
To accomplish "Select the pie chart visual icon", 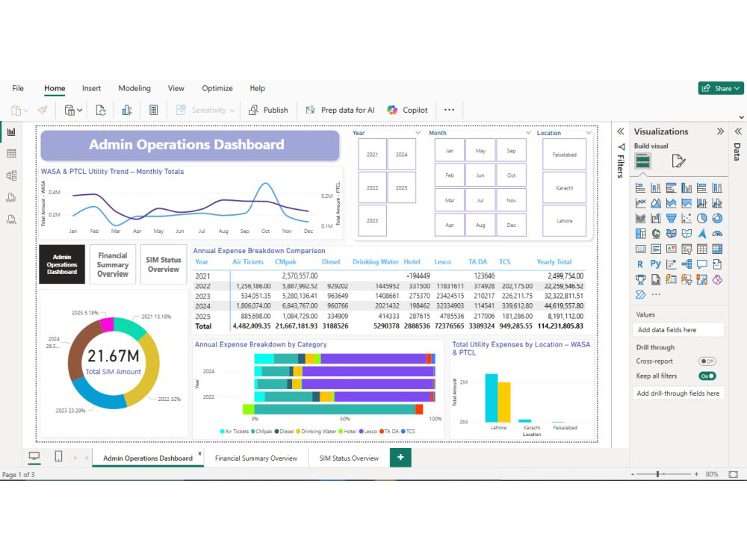I will click(701, 219).
